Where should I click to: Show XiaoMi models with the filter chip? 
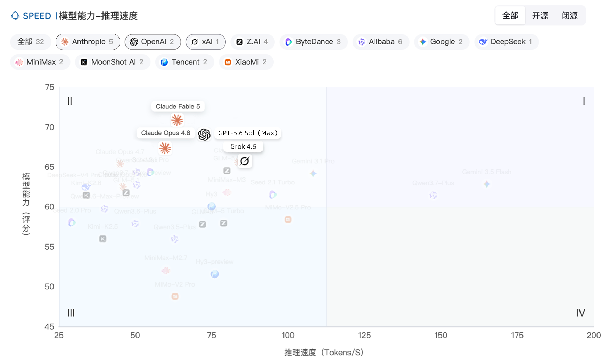[x=246, y=62]
